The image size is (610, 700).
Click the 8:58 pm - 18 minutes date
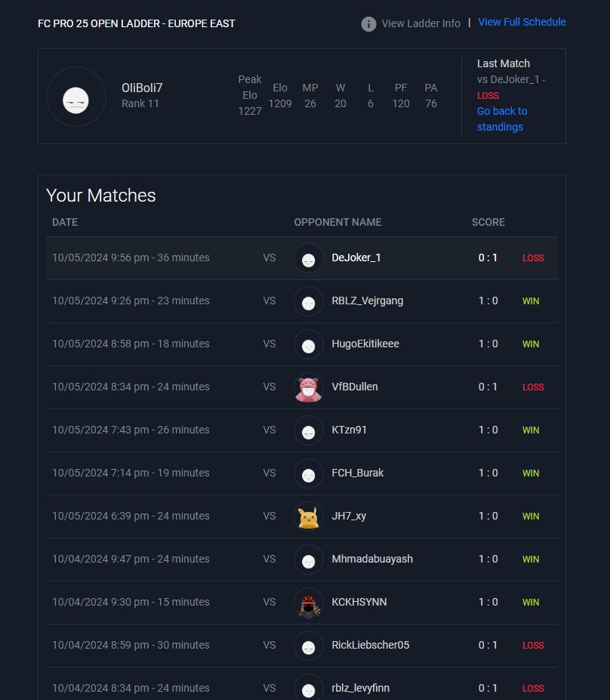(x=131, y=344)
